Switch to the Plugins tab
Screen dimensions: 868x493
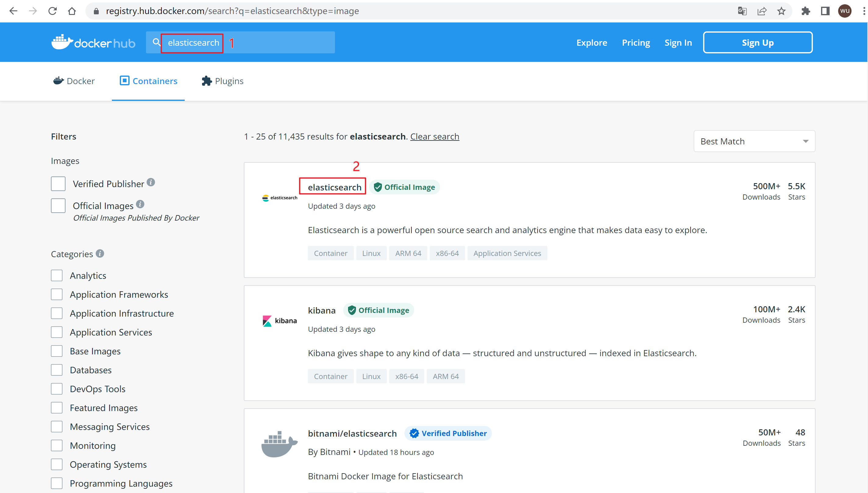222,81
